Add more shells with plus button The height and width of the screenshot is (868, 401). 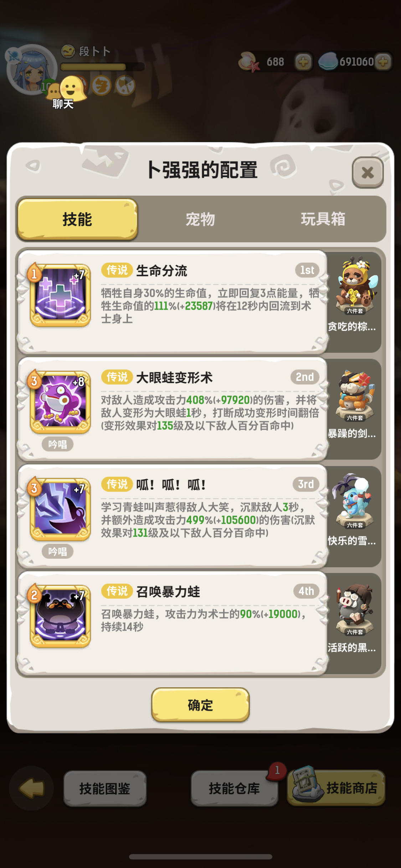pos(303,62)
